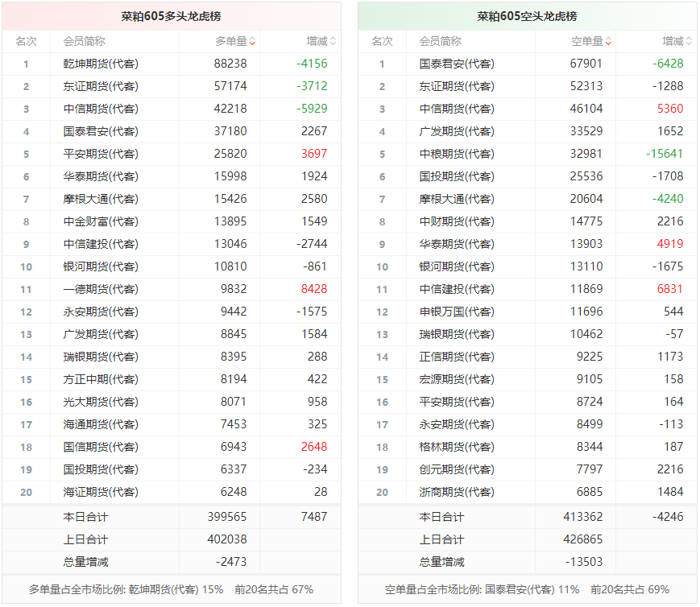Click 永安期货(代客) in long table
The image size is (700, 607).
pos(101,312)
